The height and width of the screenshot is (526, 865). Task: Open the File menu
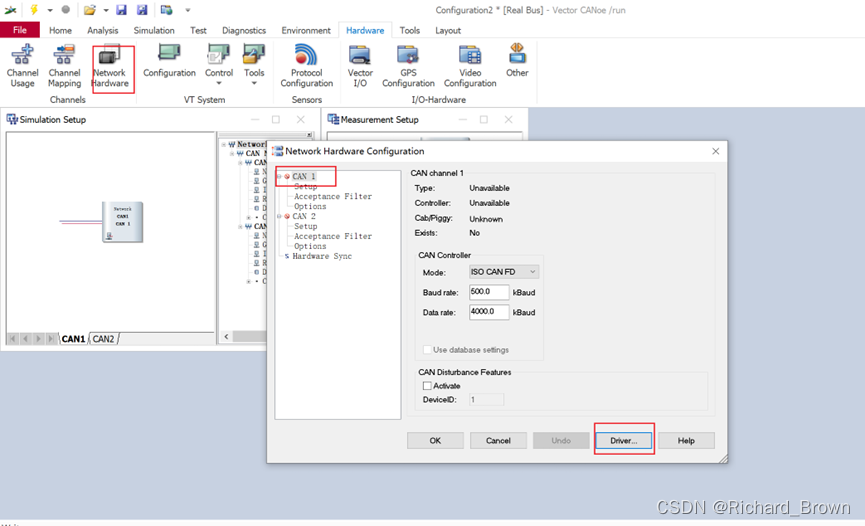tap(20, 30)
